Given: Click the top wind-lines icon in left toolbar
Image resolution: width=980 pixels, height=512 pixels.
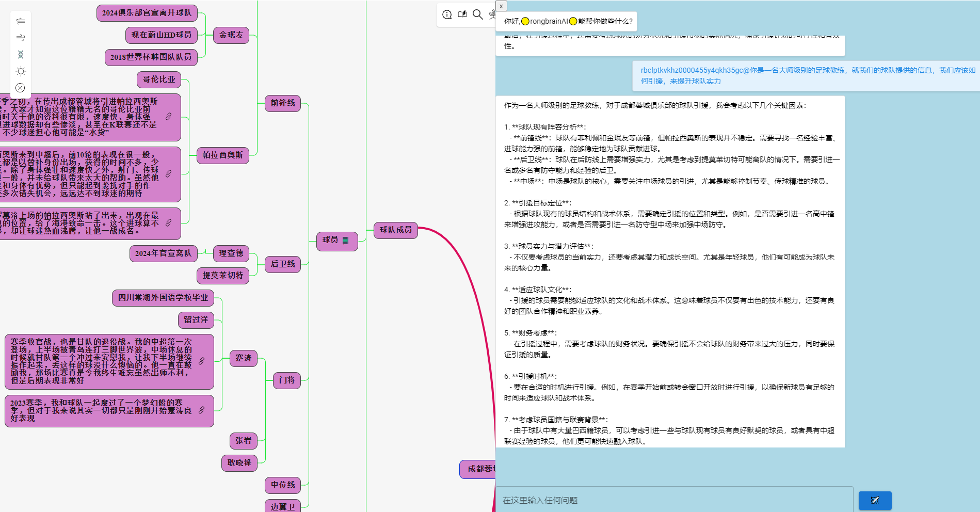Looking at the screenshot, I should point(21,21).
